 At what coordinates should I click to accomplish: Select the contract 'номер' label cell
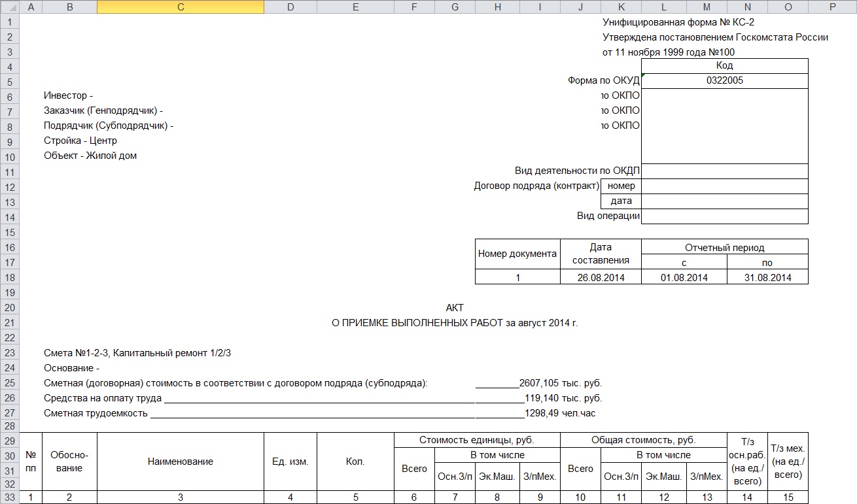621,186
